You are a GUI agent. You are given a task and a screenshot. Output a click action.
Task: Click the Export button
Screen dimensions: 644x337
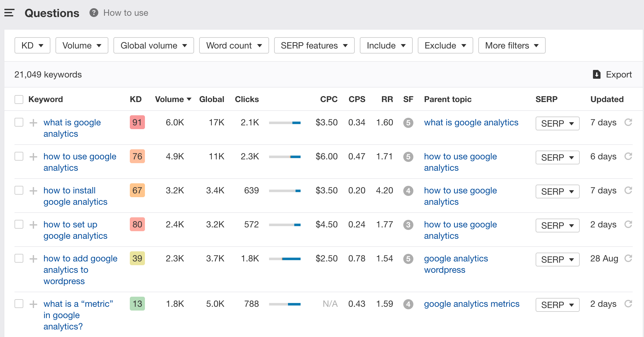tap(612, 74)
